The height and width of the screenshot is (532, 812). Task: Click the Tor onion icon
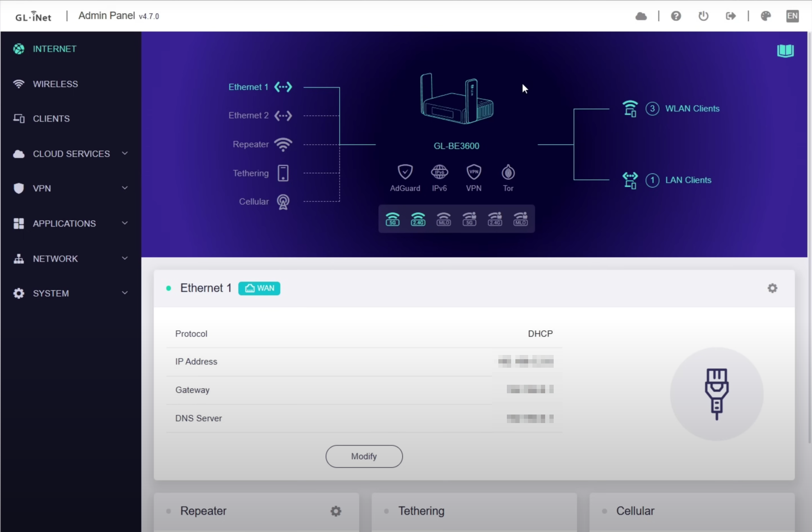tap(508, 172)
